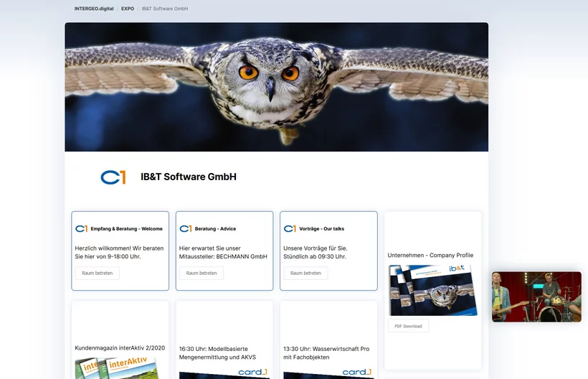Viewport: 588px width, 379px height.
Task: Open 16:30 Uhr Modellbasierte Mengenermittlung talk title
Action: coord(217,353)
